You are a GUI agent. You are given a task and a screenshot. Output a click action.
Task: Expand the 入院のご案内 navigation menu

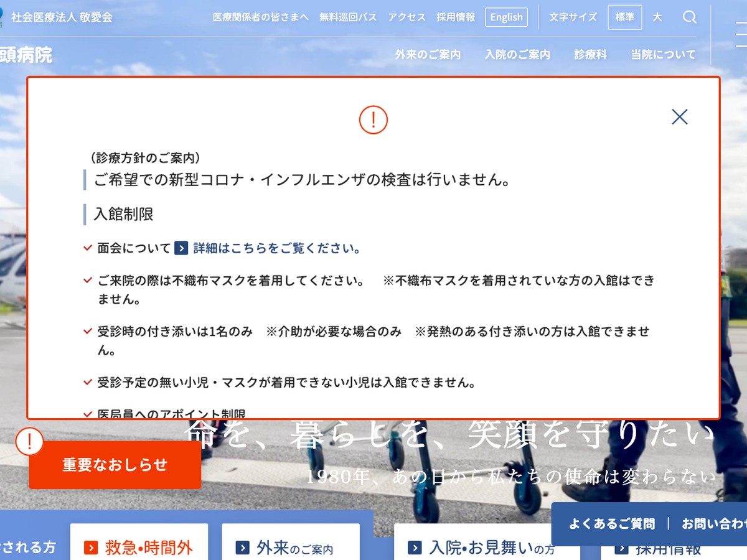point(517,55)
